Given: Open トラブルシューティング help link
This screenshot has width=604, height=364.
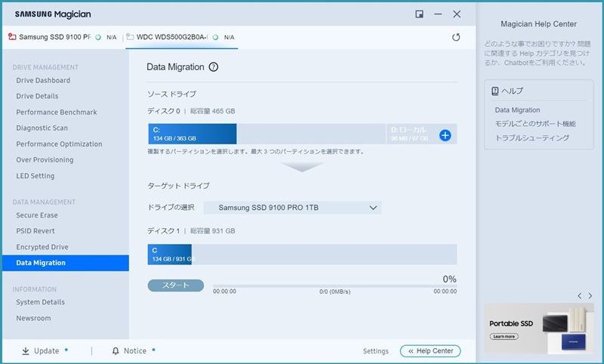Looking at the screenshot, I should (x=532, y=138).
